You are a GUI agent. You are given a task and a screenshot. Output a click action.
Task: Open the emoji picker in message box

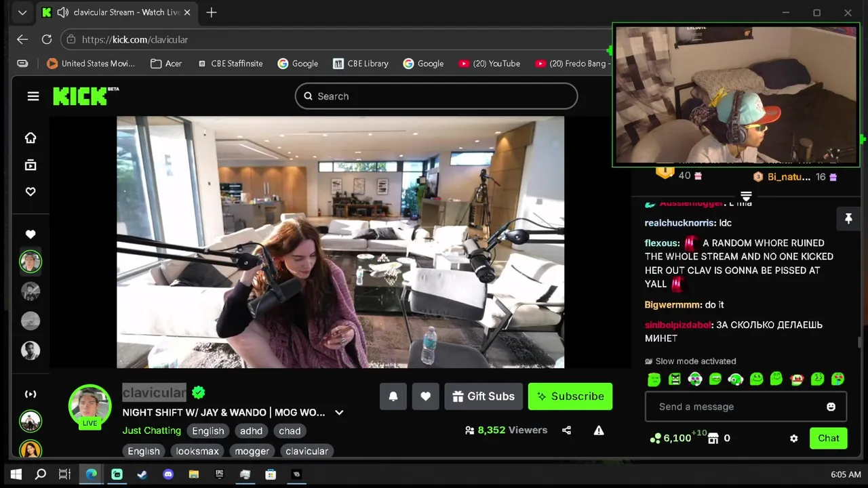click(x=831, y=407)
